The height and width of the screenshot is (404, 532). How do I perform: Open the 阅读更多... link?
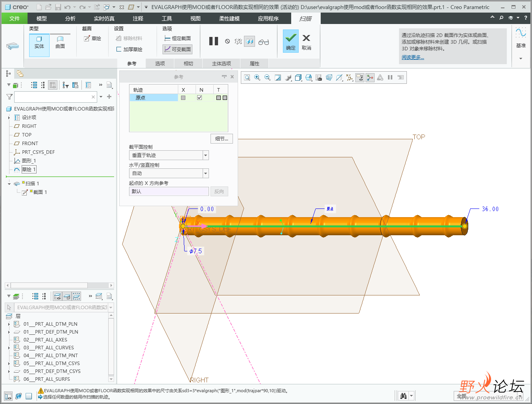(x=413, y=57)
